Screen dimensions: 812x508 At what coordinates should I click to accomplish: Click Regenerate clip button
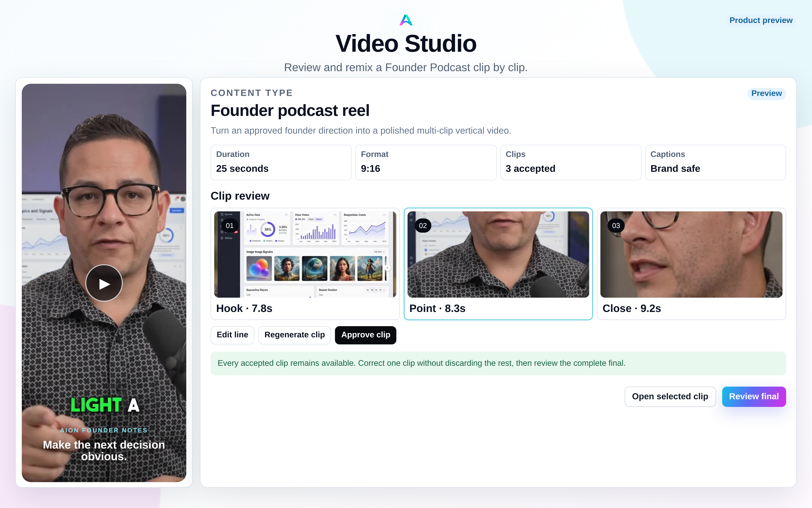point(294,335)
